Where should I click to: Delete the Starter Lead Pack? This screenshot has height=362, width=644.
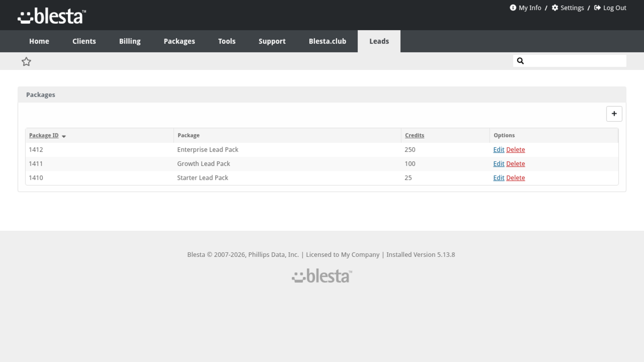coord(516,178)
